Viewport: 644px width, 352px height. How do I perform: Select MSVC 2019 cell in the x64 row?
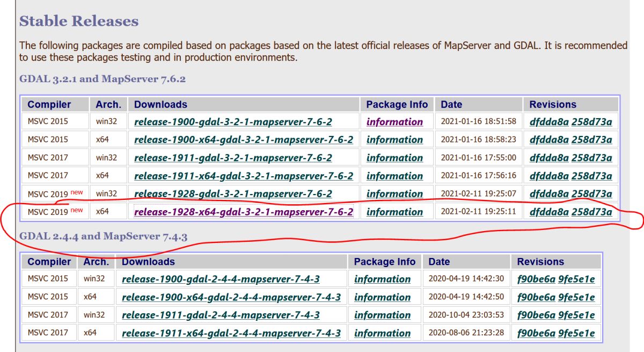click(x=56, y=212)
